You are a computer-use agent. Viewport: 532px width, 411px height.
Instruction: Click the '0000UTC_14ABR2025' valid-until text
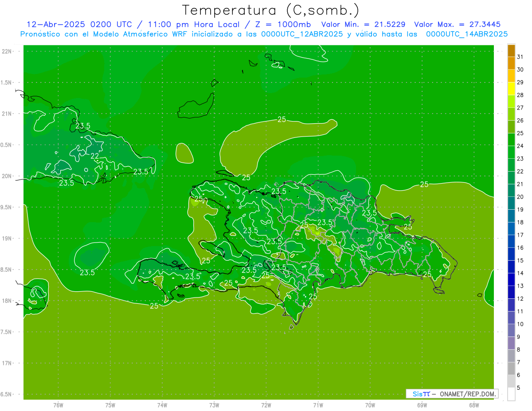coord(467,34)
